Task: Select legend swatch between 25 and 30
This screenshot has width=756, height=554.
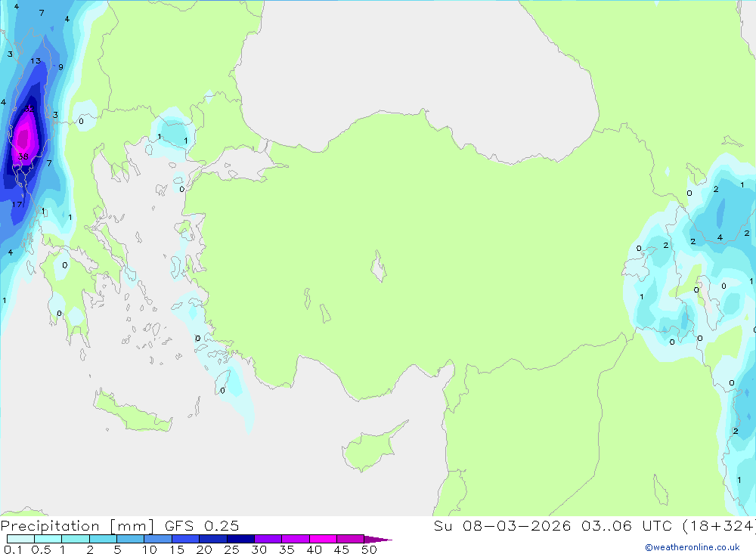Action: point(240,539)
